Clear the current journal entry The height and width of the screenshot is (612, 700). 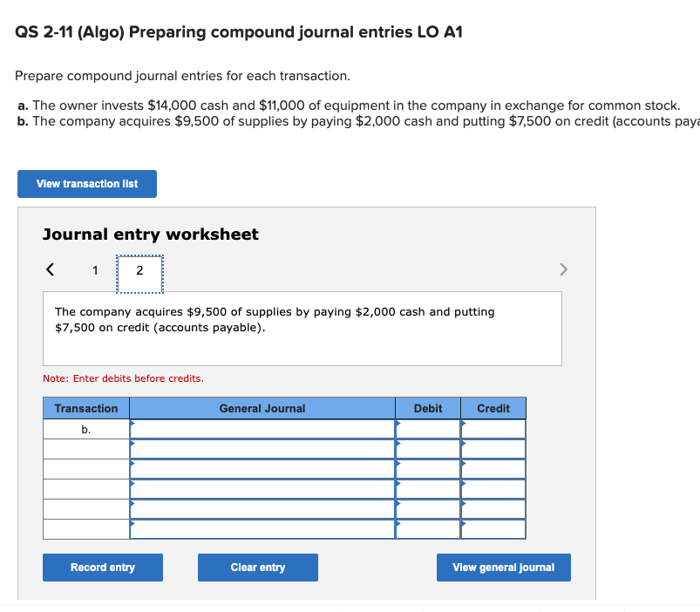tap(257, 567)
